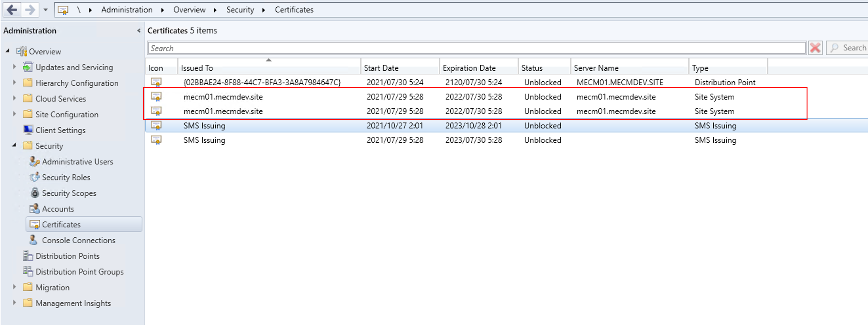
Task: Open the Overview breadcrumb
Action: click(x=189, y=10)
